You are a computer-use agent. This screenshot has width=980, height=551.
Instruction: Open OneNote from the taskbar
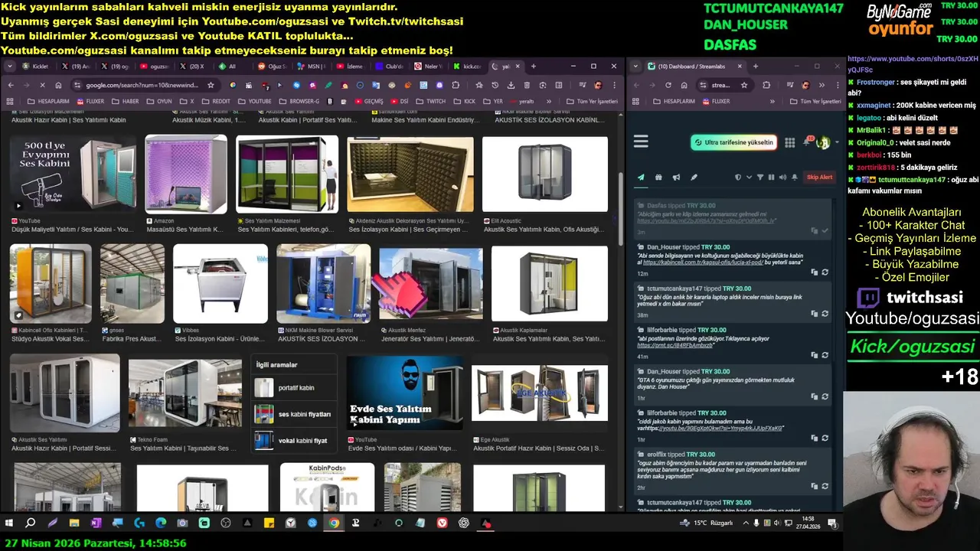96,523
